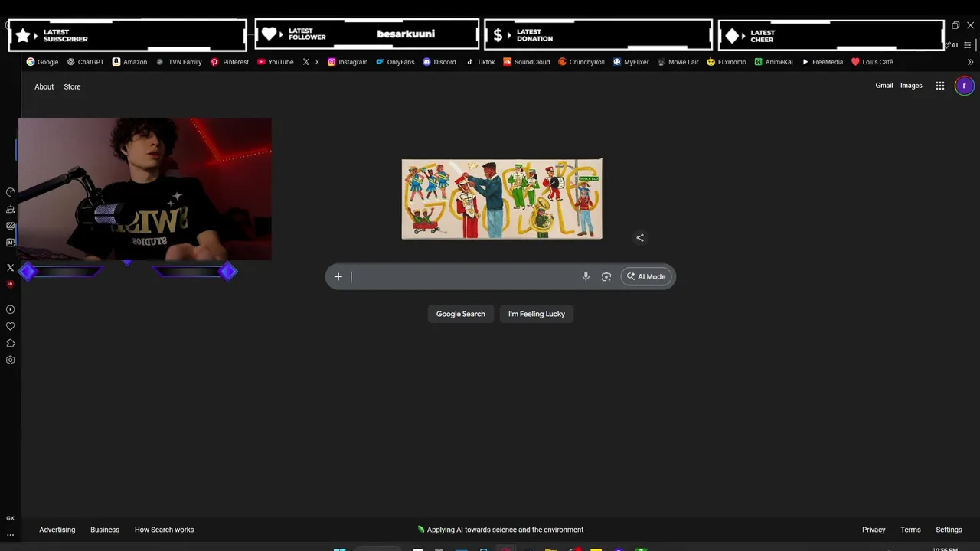The height and width of the screenshot is (551, 980).
Task: Open the Google apps grid
Action: 940,86
